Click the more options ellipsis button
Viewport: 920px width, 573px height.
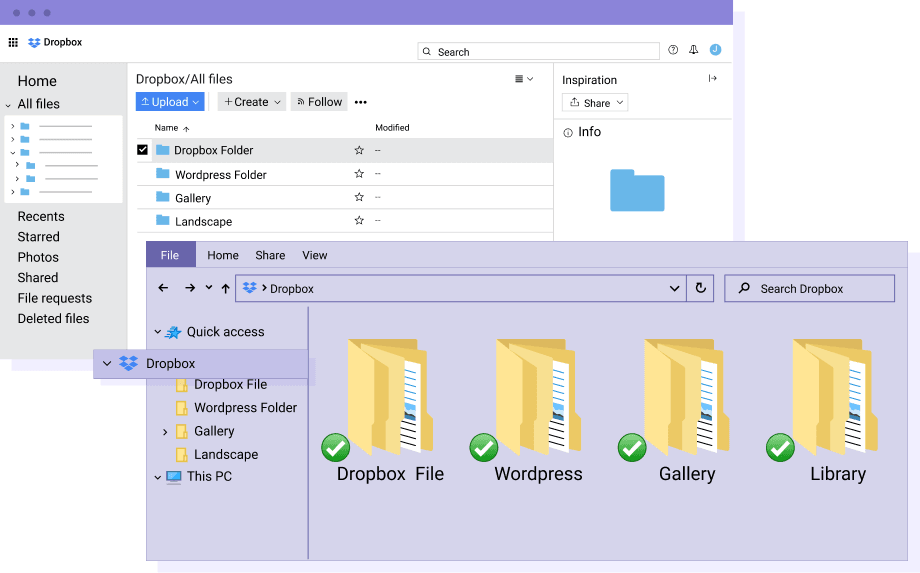(x=361, y=102)
